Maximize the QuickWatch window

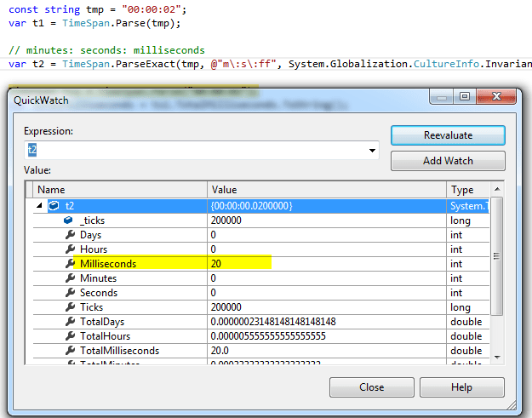[465, 96]
